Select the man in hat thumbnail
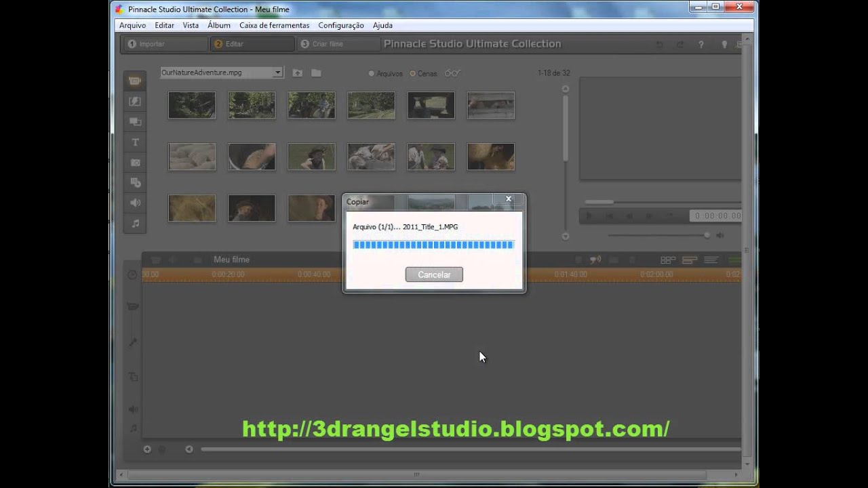The image size is (868, 488). click(311, 157)
